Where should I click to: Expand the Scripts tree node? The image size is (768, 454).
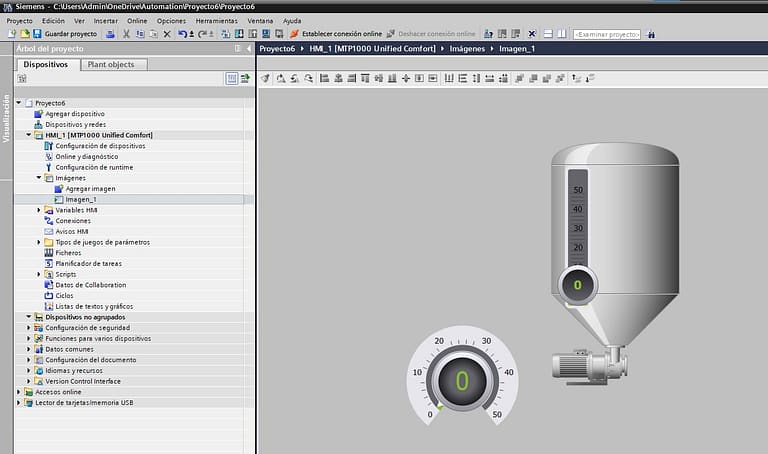click(39, 274)
